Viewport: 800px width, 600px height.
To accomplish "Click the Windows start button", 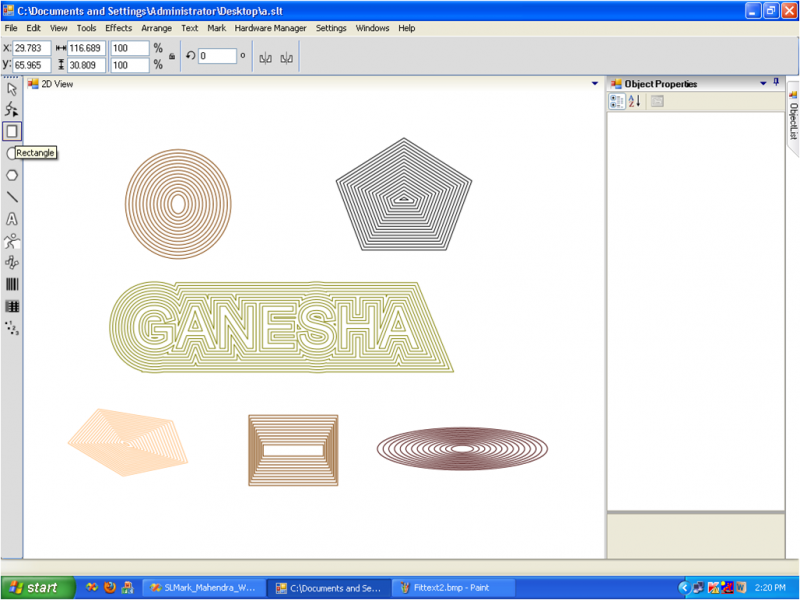I will coord(38,588).
